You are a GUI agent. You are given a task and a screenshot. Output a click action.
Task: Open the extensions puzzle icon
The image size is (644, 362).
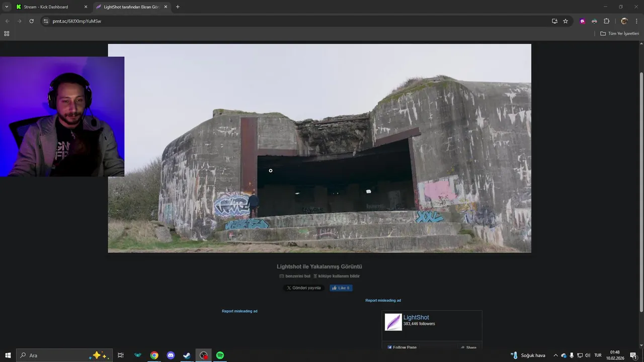[606, 21]
